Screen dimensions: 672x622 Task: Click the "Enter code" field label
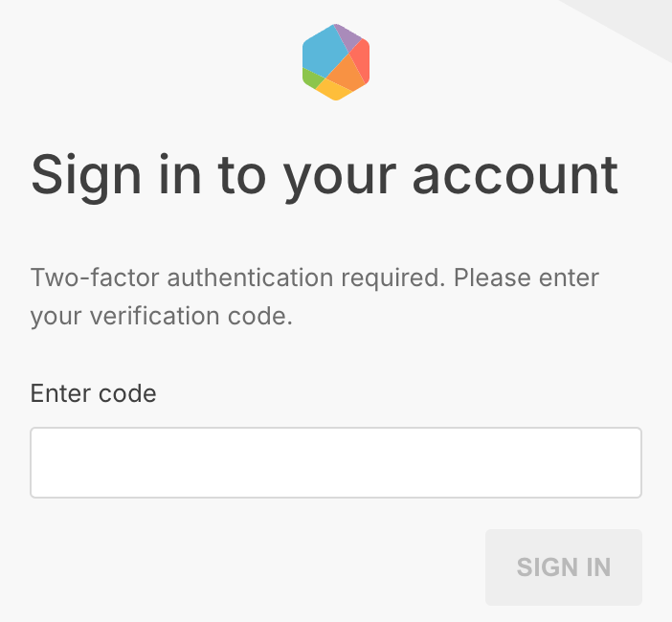(x=93, y=393)
